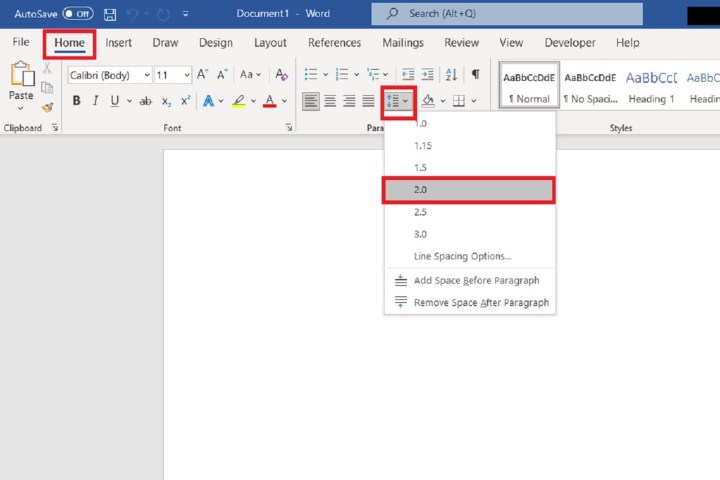
Task: Click the Text Effects A icon
Action: pos(208,101)
